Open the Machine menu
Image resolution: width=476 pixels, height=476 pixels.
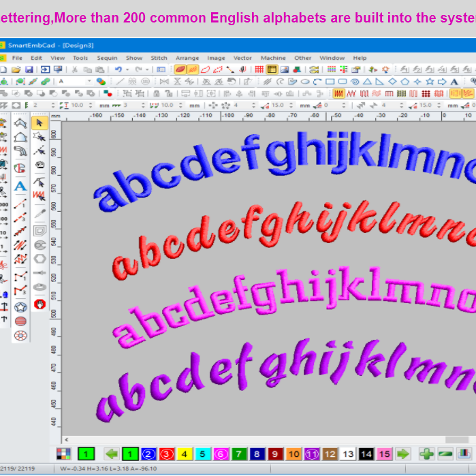[x=273, y=58]
